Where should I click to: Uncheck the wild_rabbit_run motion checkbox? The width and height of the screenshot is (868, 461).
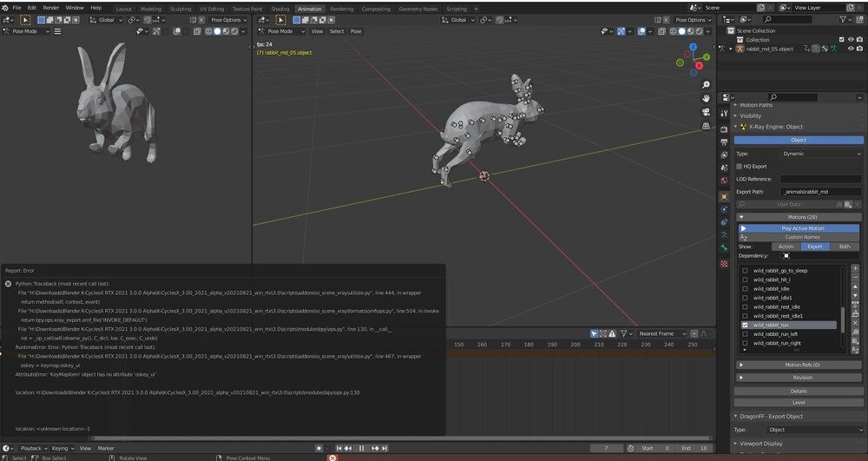click(x=745, y=325)
